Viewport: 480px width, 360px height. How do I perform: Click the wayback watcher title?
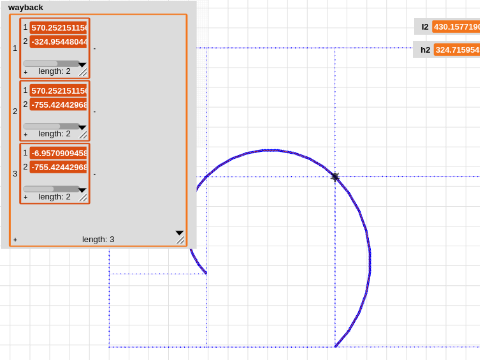pos(26,7)
